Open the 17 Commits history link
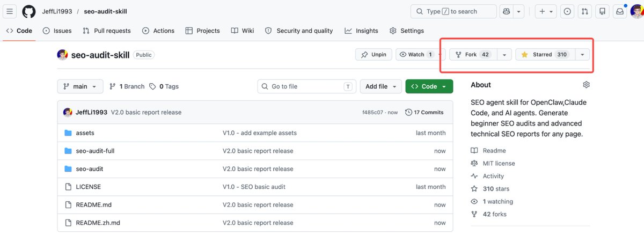 (x=425, y=113)
